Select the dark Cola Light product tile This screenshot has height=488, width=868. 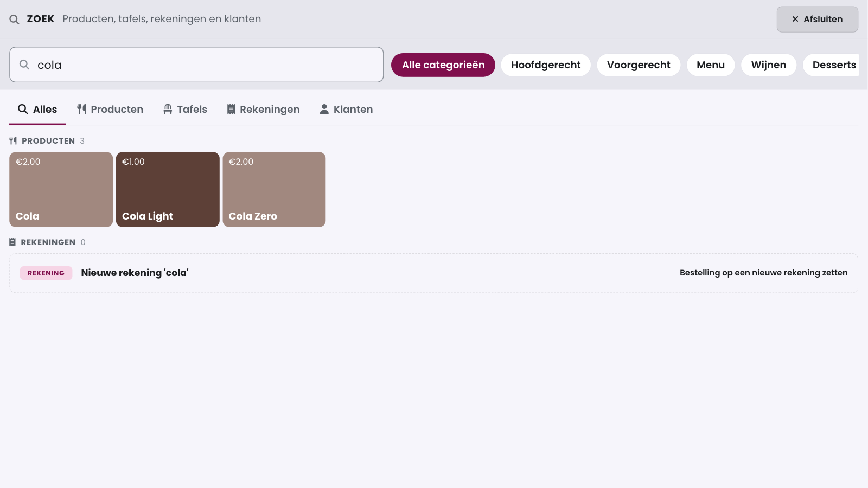tap(168, 189)
